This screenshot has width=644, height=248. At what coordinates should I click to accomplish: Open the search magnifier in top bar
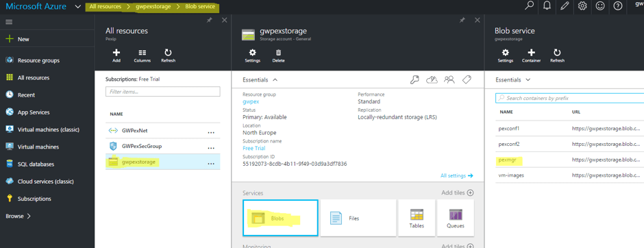click(530, 6)
